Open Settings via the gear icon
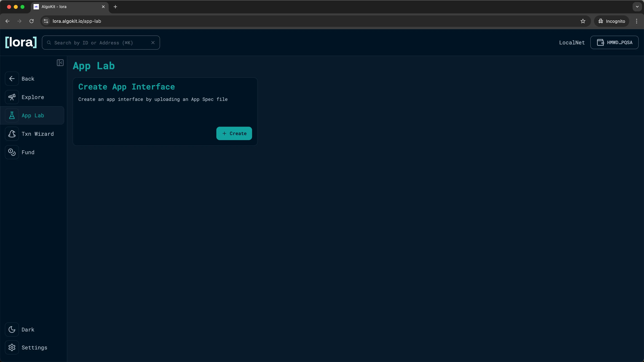Screen dimensions: 644x362 pos(12,348)
